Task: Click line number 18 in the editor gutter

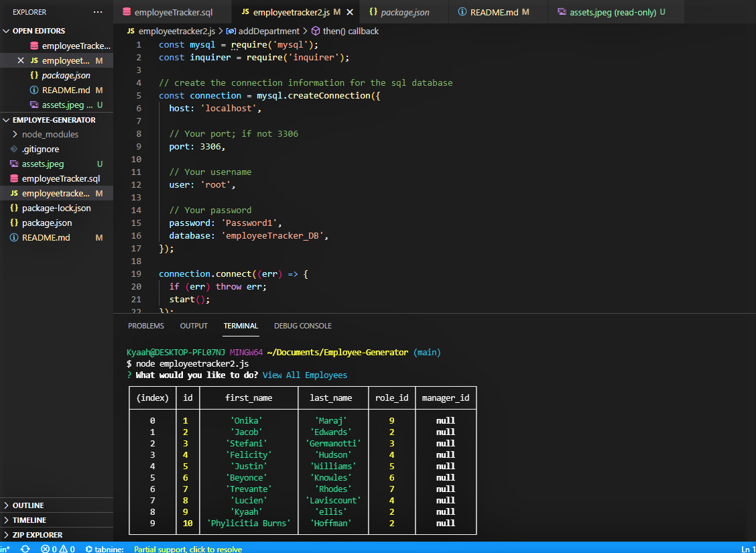Action: coord(137,261)
